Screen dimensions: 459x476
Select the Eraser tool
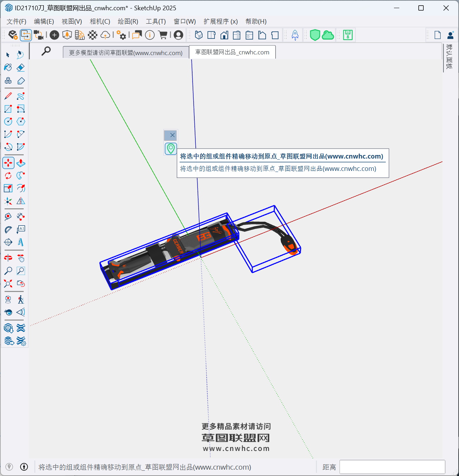(x=21, y=67)
